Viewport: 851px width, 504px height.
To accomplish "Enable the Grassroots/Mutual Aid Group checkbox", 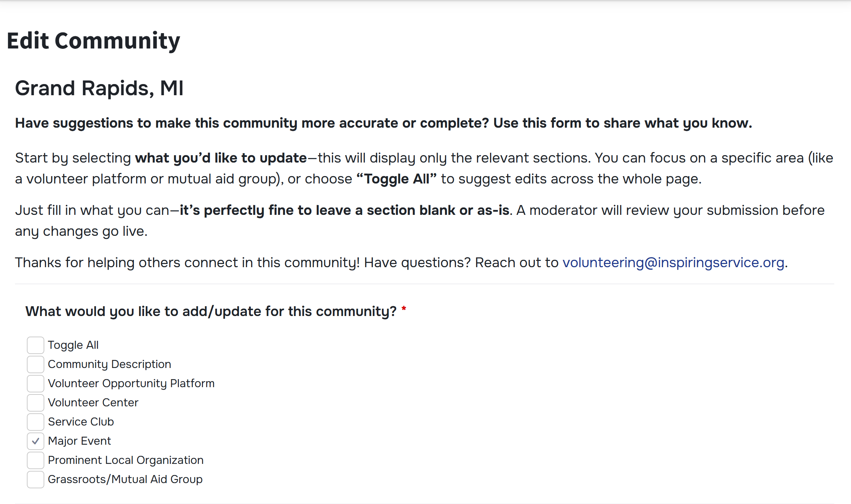I will (x=36, y=480).
